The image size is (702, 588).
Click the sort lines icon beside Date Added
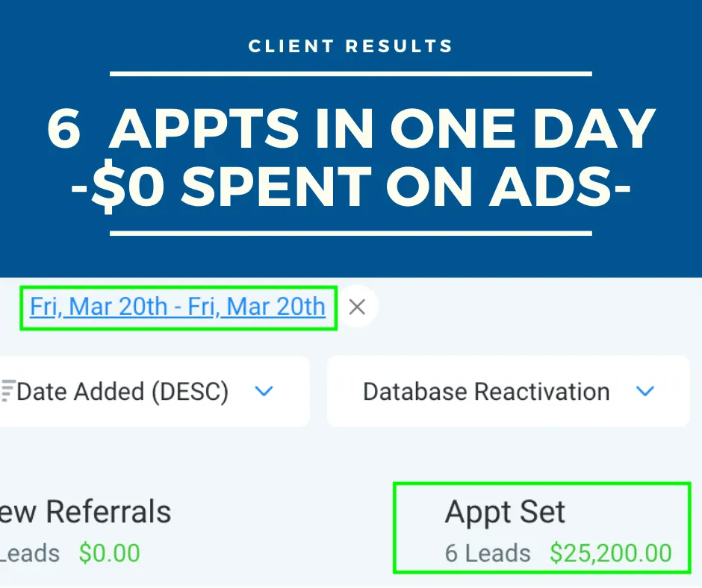8,391
